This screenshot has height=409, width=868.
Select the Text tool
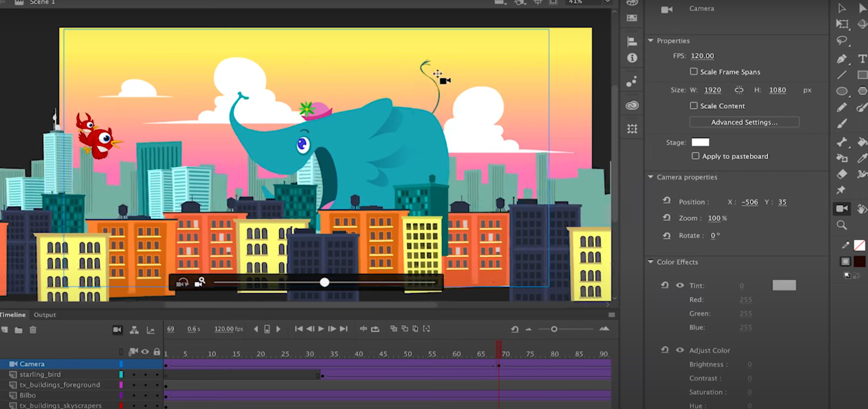[862, 59]
